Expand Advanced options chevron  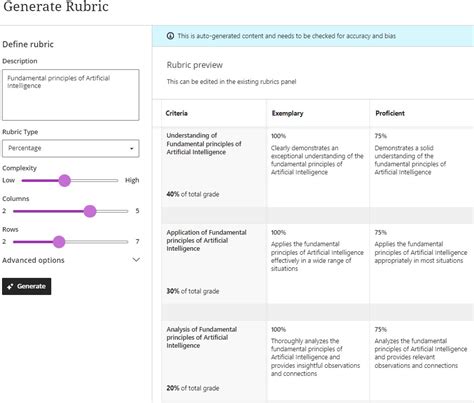tap(136, 260)
